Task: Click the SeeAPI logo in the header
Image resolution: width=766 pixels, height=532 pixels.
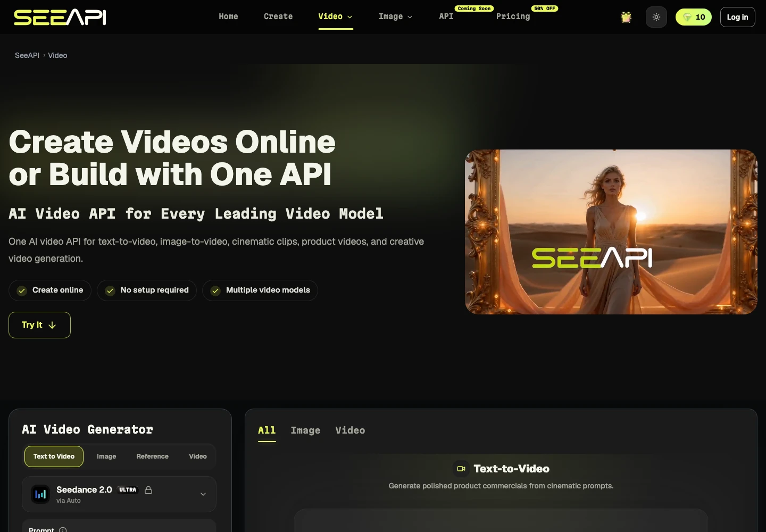Action: (60, 17)
